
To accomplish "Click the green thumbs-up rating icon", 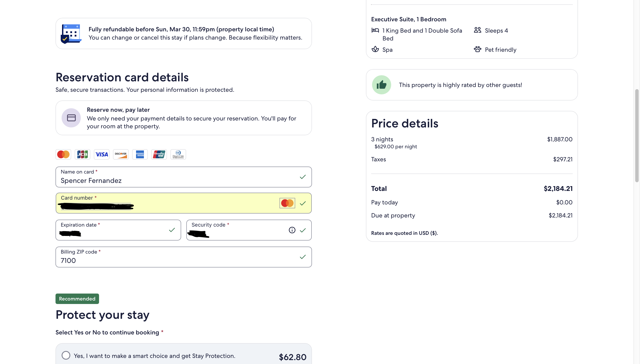I will pos(381,85).
